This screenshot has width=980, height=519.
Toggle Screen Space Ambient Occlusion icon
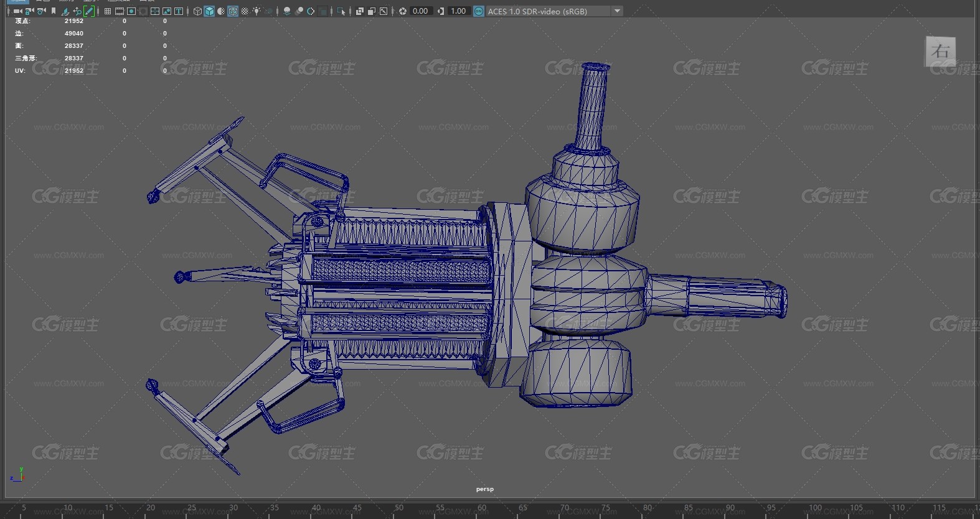[287, 11]
